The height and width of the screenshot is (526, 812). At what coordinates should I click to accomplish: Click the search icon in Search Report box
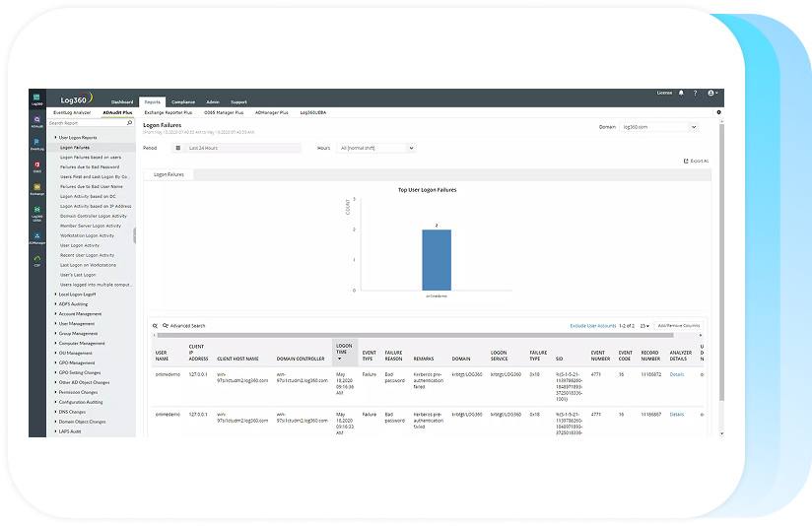click(130, 123)
